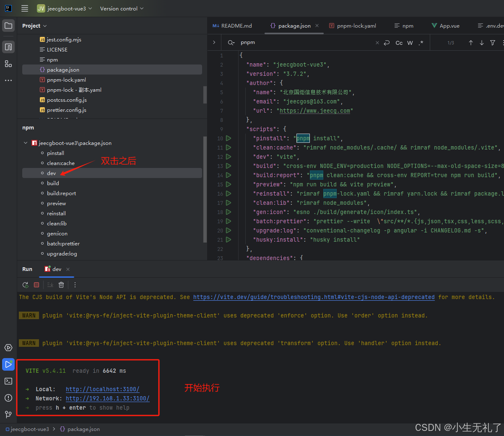
Task: Run the preview script from gutter
Action: 229,184
